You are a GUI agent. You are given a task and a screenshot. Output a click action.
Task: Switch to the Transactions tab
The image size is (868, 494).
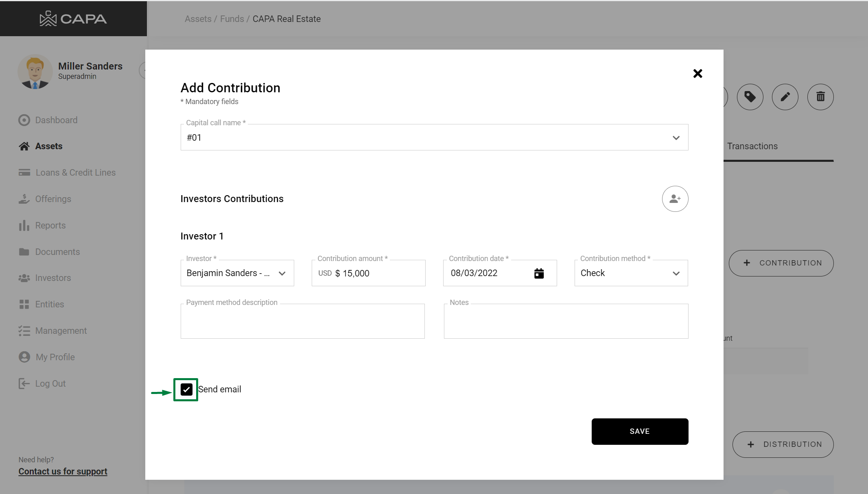(752, 146)
